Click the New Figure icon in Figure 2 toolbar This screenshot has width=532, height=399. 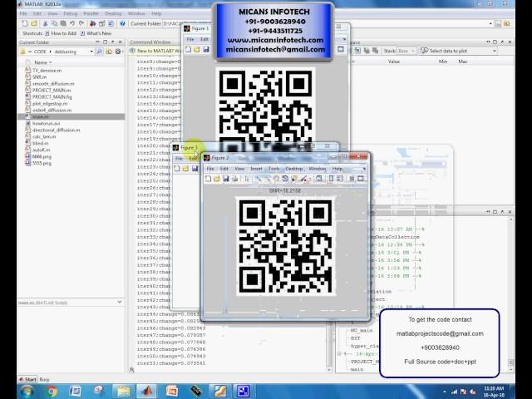pos(209,179)
